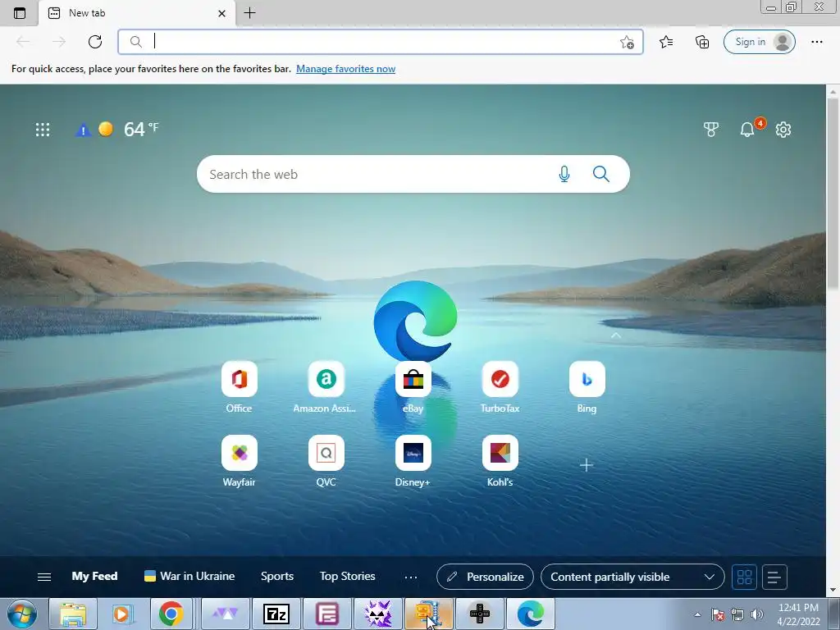Click the Personalize button
Screen dimensions: 840x630
[485, 577]
